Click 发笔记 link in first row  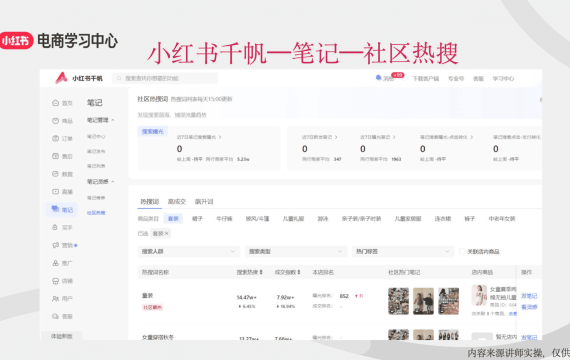coord(529,296)
